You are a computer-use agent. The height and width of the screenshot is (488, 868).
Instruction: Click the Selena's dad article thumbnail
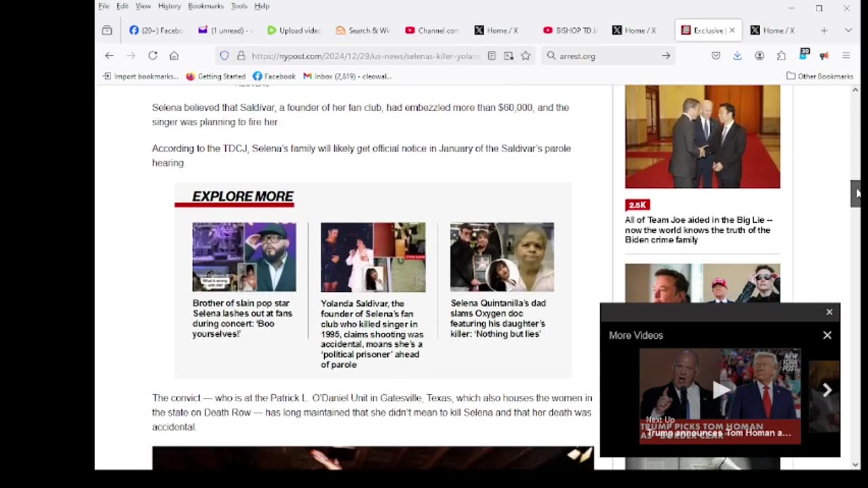point(502,257)
